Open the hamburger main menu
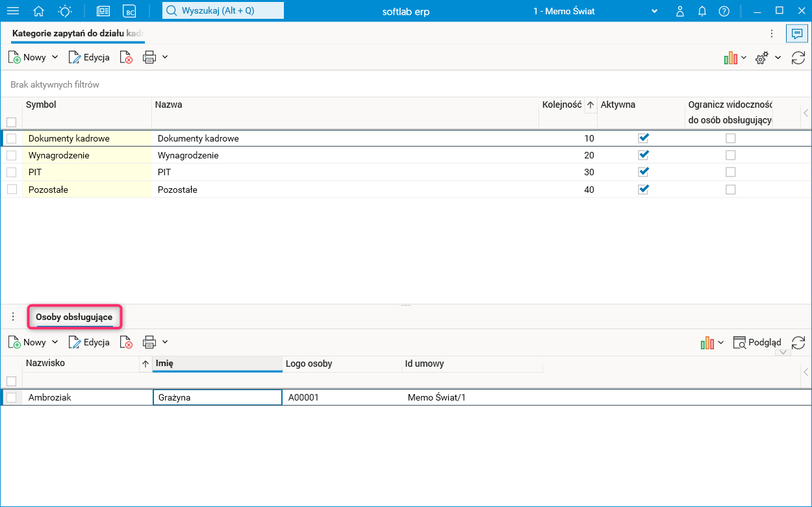This screenshot has height=507, width=812. click(13, 11)
